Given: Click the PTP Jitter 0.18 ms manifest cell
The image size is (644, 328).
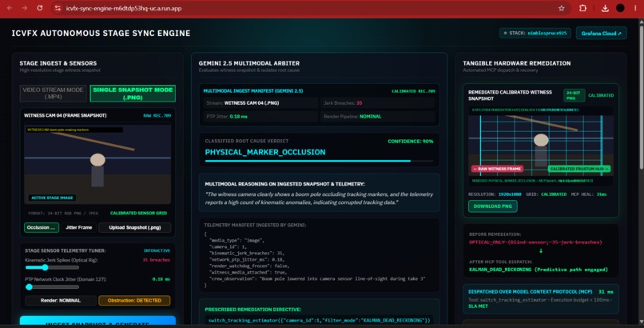Looking at the screenshot, I should (x=260, y=116).
